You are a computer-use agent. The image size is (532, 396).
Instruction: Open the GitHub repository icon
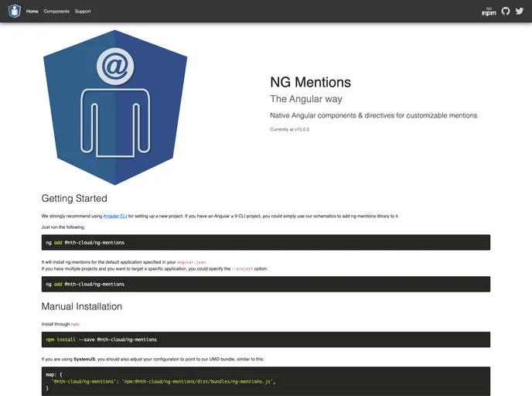click(506, 11)
